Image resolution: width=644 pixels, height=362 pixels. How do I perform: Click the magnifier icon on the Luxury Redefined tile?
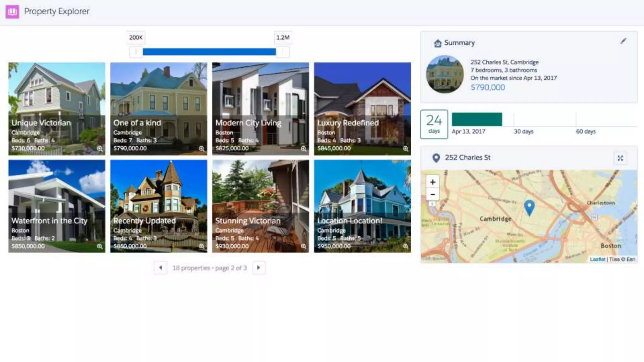point(405,149)
